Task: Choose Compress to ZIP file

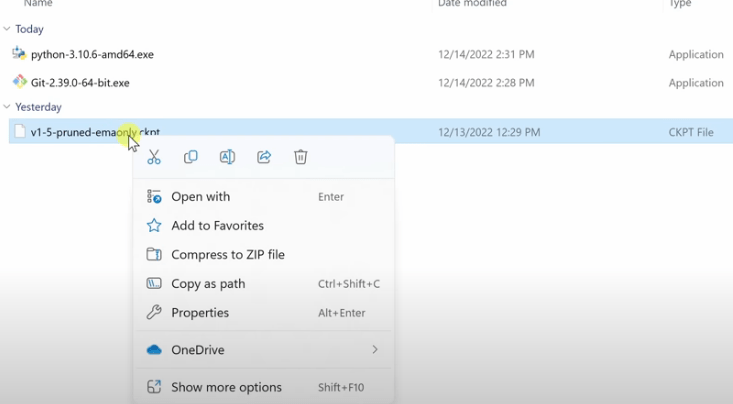Action: pyautogui.click(x=227, y=255)
